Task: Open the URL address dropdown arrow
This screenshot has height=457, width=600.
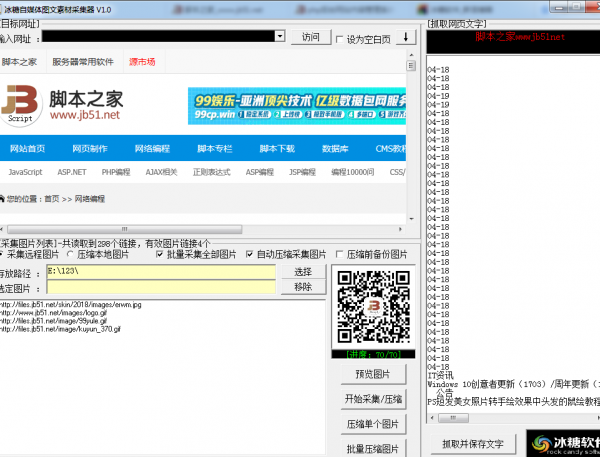Action: pos(281,37)
